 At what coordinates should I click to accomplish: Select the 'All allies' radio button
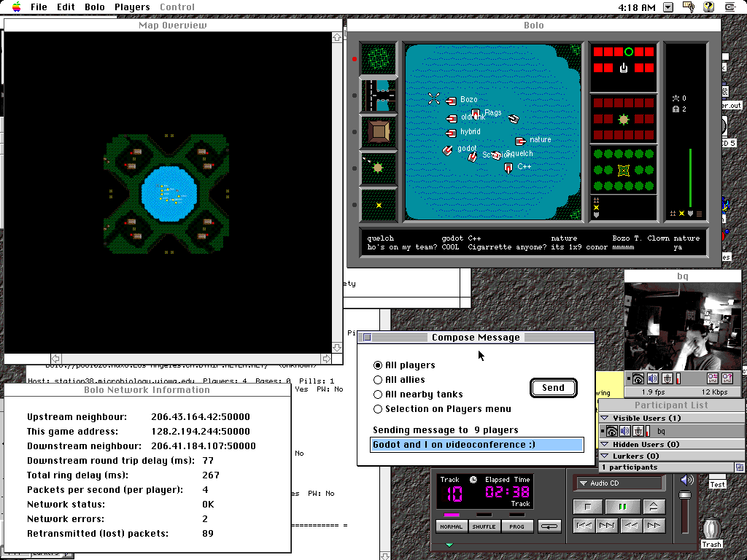[378, 380]
